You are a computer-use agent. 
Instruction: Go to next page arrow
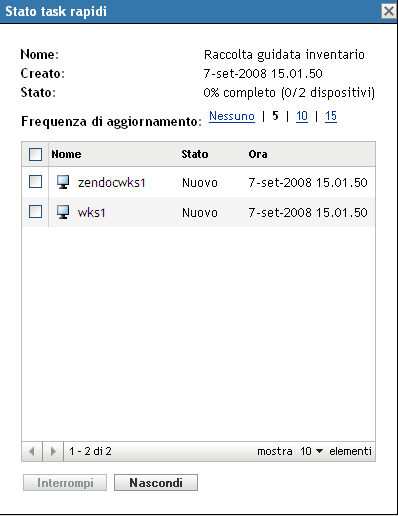53,451
